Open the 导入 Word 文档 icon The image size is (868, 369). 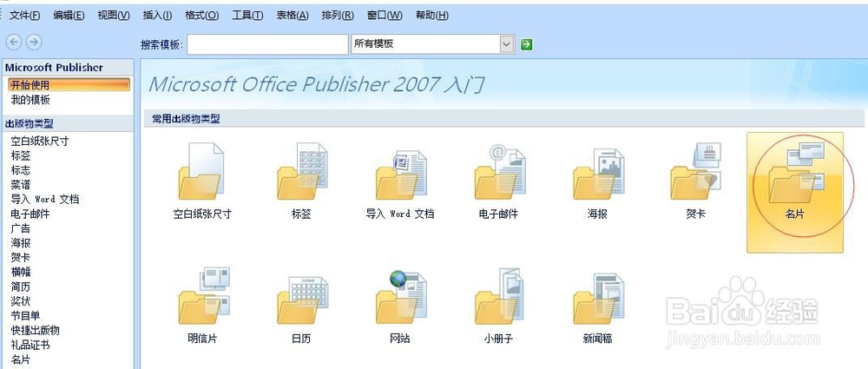pos(400,175)
